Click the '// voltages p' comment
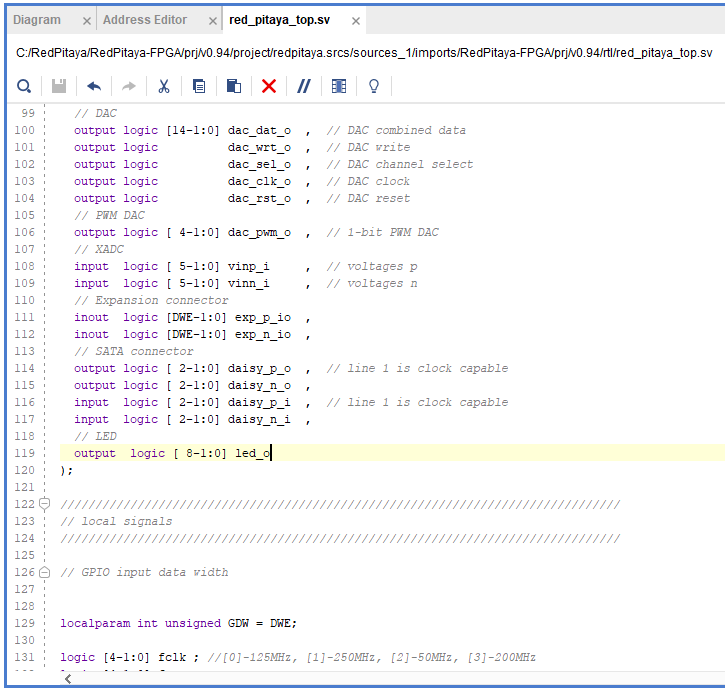This screenshot has height=689, width=725. click(x=372, y=266)
